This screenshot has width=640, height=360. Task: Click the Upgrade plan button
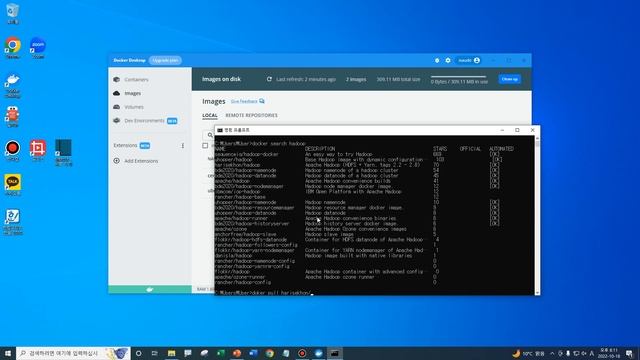point(165,60)
